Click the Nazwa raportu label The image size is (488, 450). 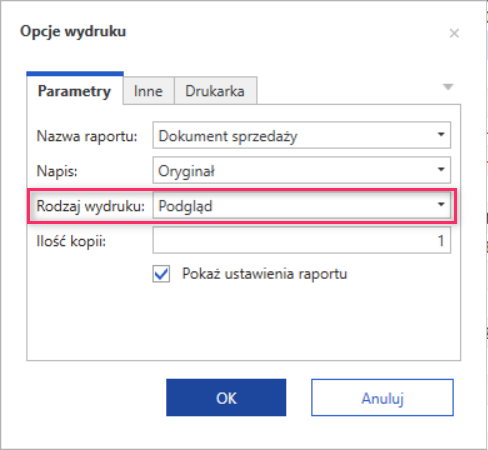pyautogui.click(x=87, y=136)
